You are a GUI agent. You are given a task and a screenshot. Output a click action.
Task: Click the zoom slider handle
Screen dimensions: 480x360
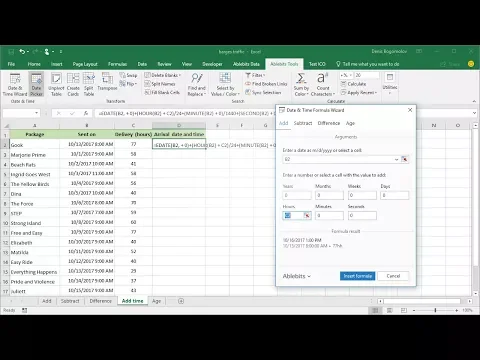pos(435,310)
